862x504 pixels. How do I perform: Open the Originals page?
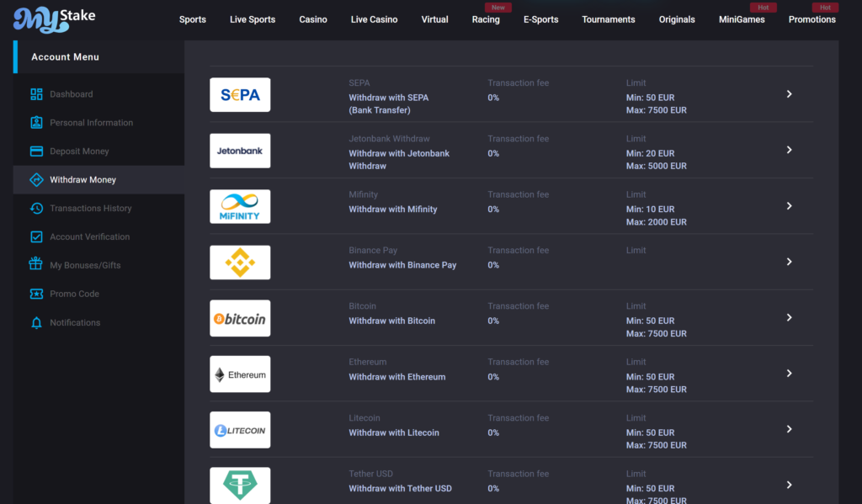point(677,20)
